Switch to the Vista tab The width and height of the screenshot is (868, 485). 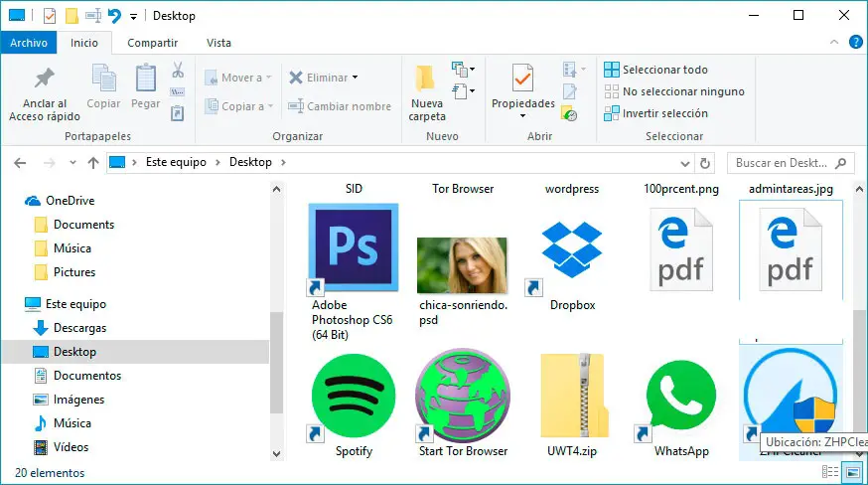[x=218, y=43]
